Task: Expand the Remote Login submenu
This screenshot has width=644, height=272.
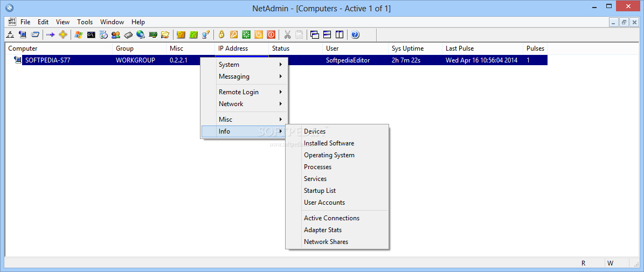Action: pos(244,92)
